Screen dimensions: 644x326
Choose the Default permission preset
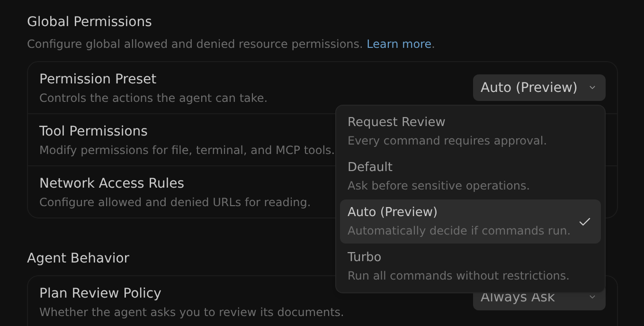(470, 176)
